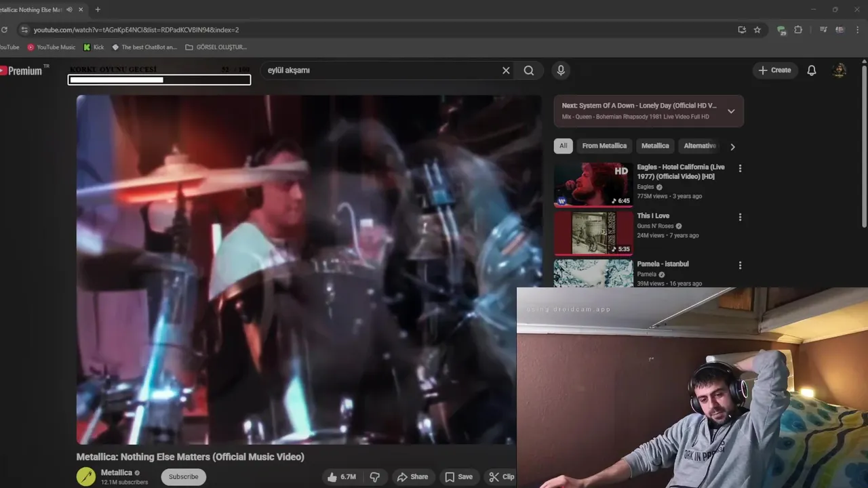The width and height of the screenshot is (868, 488).
Task: Select the All filter chip
Action: 564,146
